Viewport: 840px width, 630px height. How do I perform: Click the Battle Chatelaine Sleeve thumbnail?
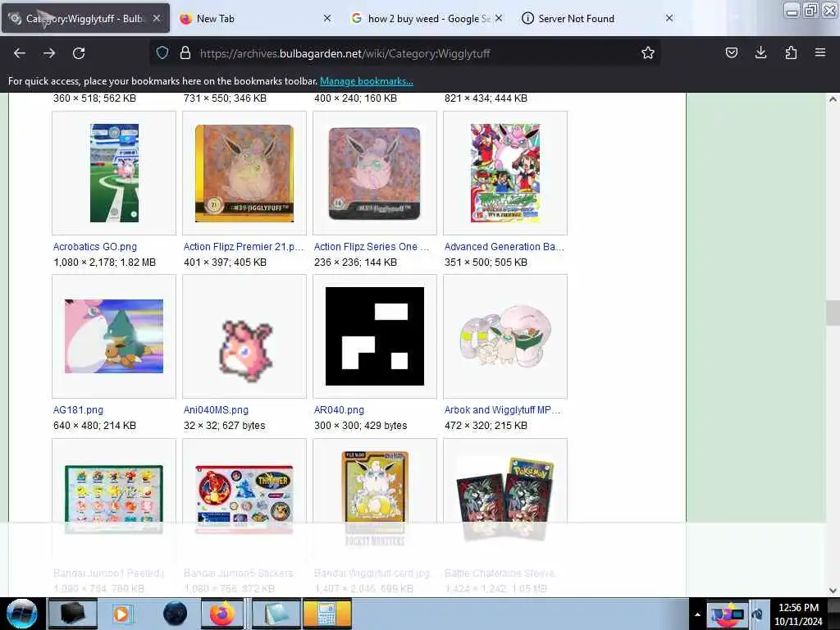click(x=505, y=499)
